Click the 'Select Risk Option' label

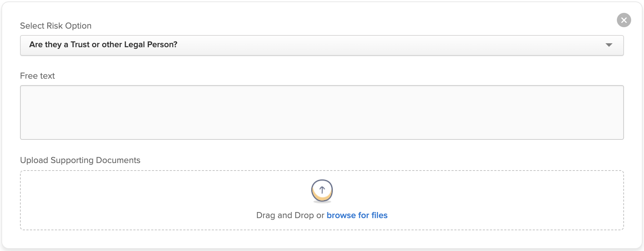point(56,26)
